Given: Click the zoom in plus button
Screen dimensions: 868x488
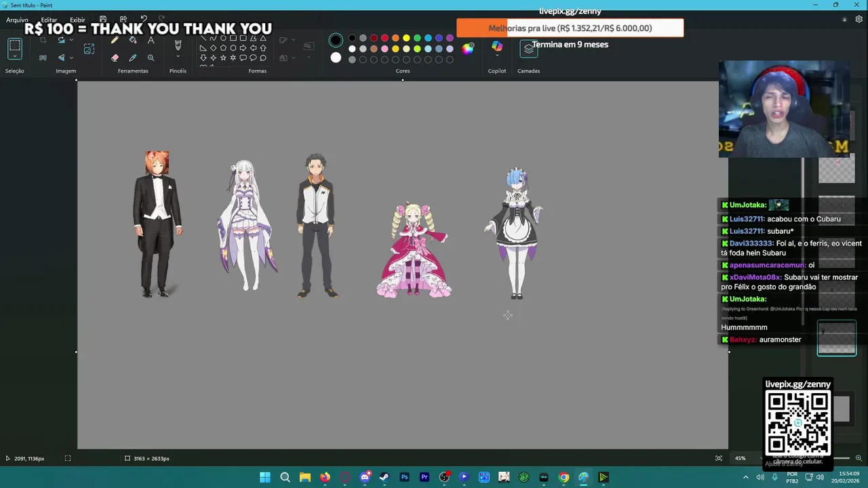Looking at the screenshot, I should point(859,458).
